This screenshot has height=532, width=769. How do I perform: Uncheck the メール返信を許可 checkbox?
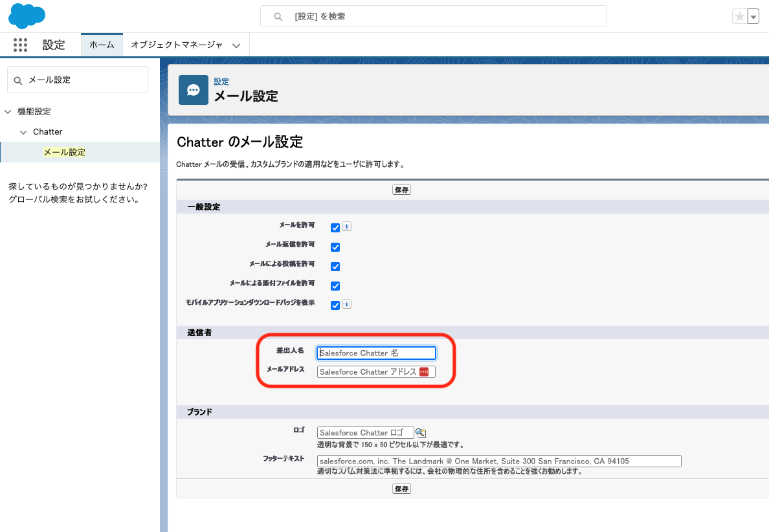click(335, 247)
